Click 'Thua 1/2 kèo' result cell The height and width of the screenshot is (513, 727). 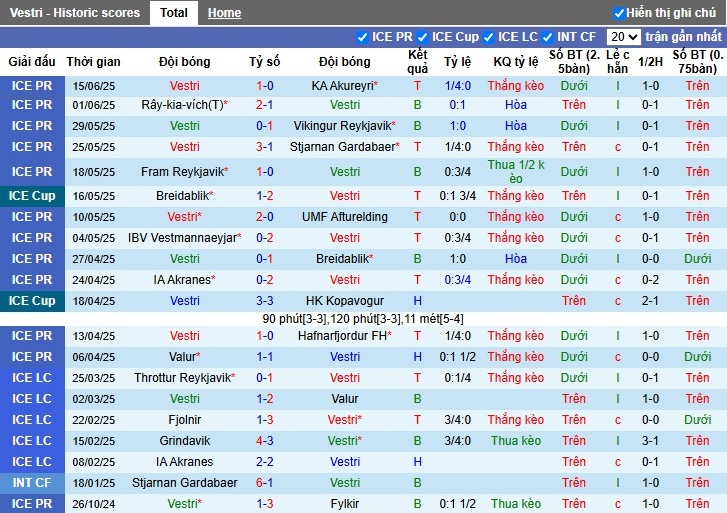516,172
